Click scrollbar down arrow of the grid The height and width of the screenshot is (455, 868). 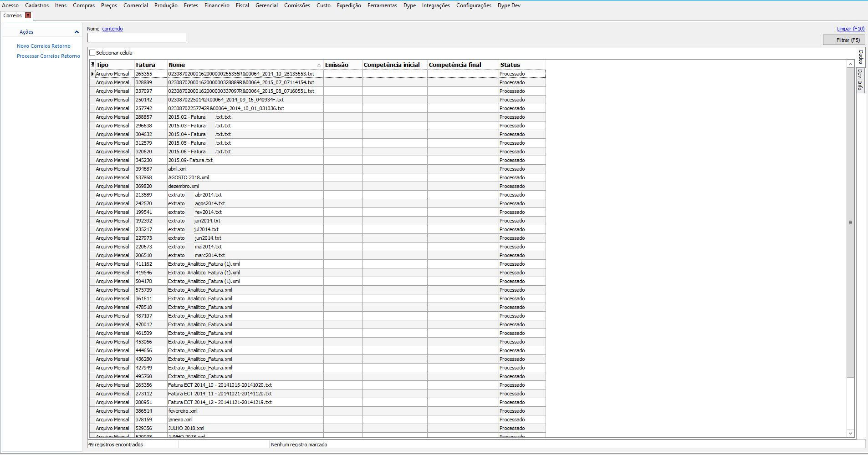(x=850, y=433)
